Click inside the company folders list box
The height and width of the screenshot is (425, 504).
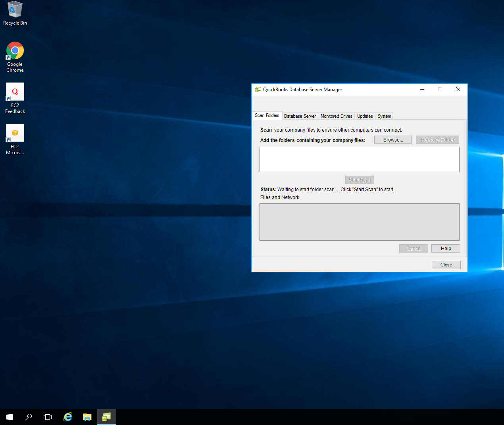click(359, 159)
